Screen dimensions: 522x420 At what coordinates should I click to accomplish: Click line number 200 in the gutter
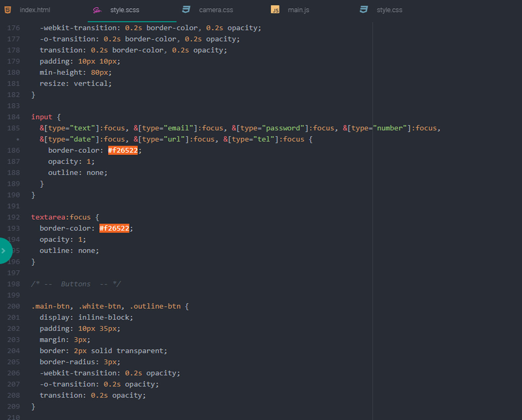pos(14,306)
